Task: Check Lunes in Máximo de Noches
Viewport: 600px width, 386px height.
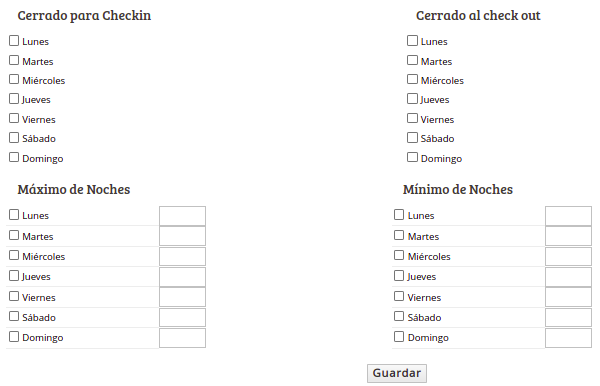Action: click(x=14, y=215)
